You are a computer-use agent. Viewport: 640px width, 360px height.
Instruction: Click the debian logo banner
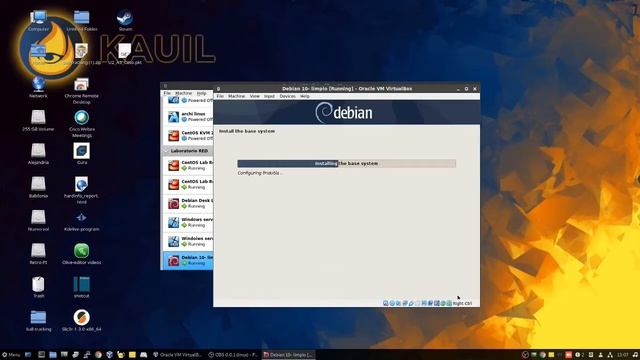point(347,112)
